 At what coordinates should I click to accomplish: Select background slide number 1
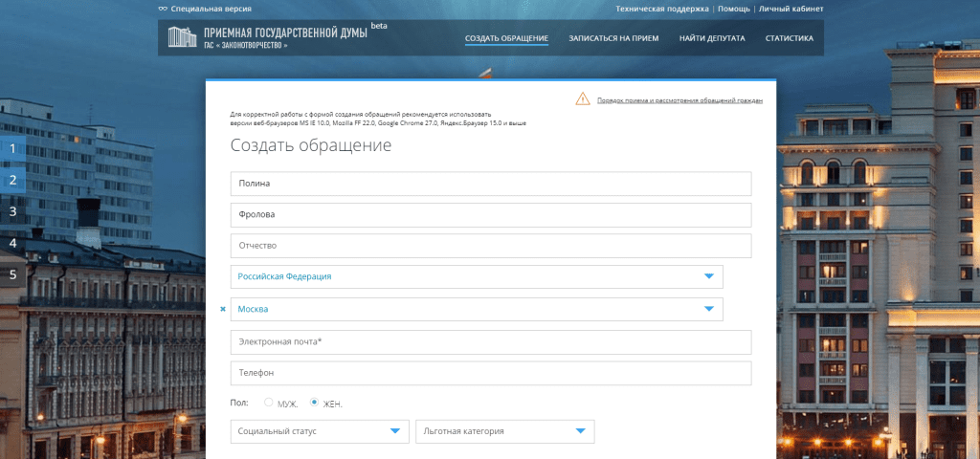[x=13, y=148]
